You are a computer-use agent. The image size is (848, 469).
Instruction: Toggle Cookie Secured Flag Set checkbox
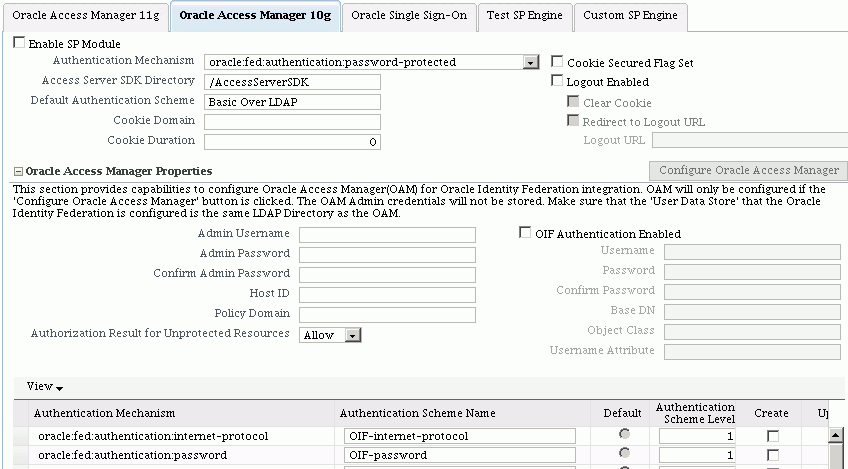coord(557,61)
